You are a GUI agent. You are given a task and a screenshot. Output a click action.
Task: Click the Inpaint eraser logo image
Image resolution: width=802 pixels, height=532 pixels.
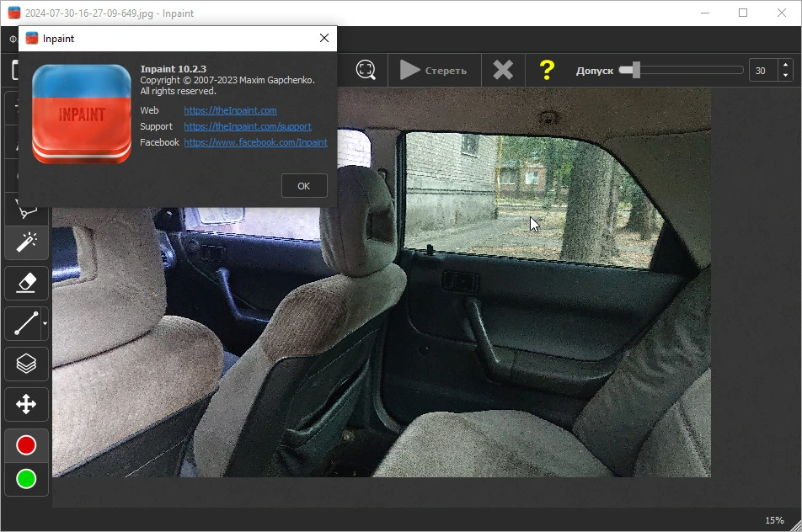82,114
